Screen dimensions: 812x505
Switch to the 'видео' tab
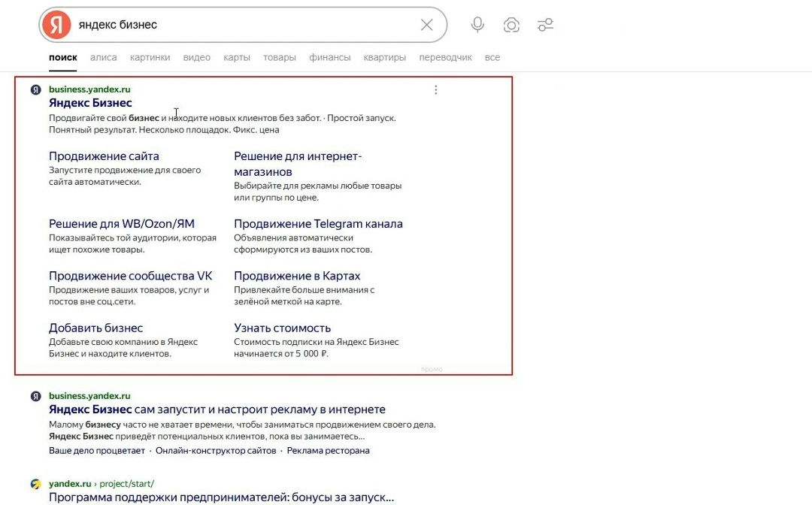point(197,57)
